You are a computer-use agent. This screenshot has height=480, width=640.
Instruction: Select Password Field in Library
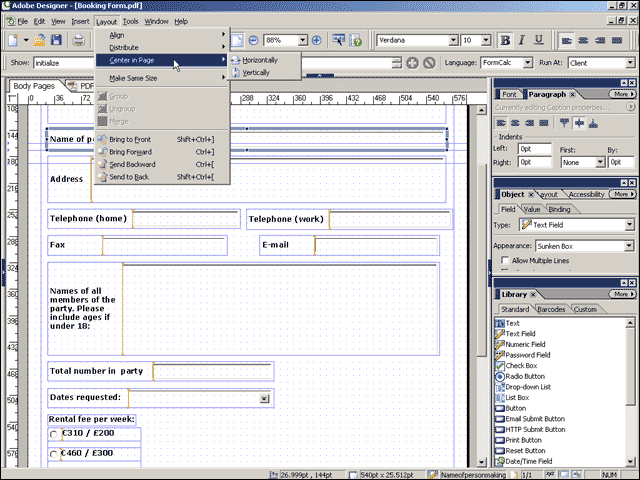point(522,355)
